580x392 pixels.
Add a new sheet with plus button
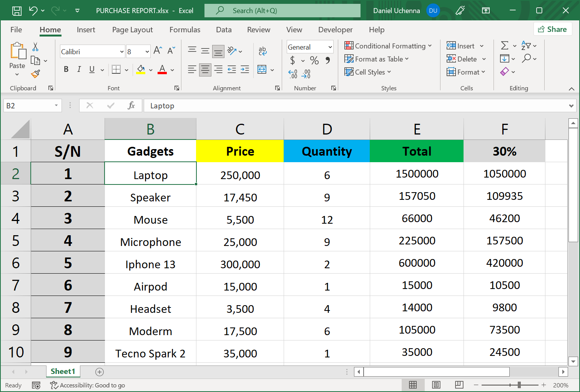[100, 372]
